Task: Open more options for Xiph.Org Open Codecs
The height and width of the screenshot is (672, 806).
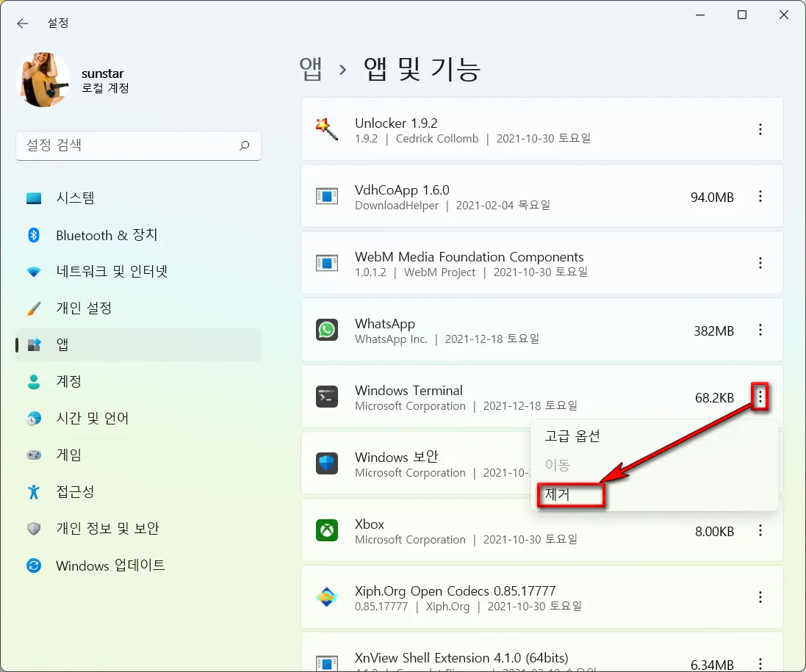Action: pyautogui.click(x=760, y=597)
